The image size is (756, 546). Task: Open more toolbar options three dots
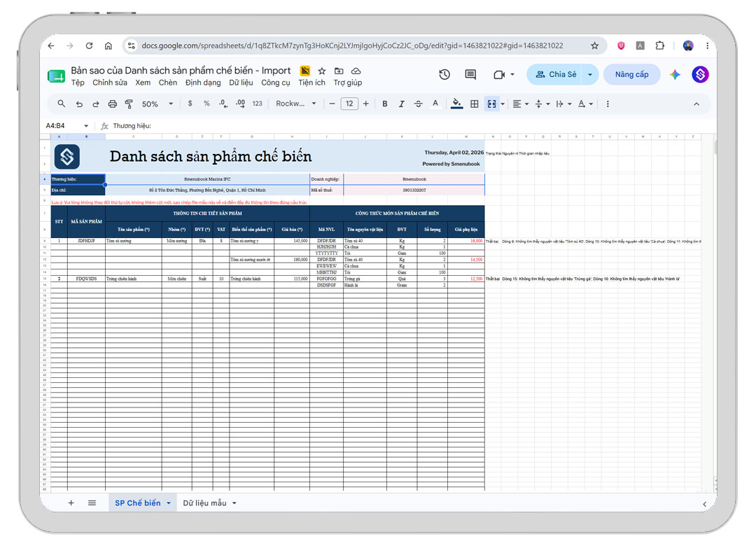pos(608,104)
